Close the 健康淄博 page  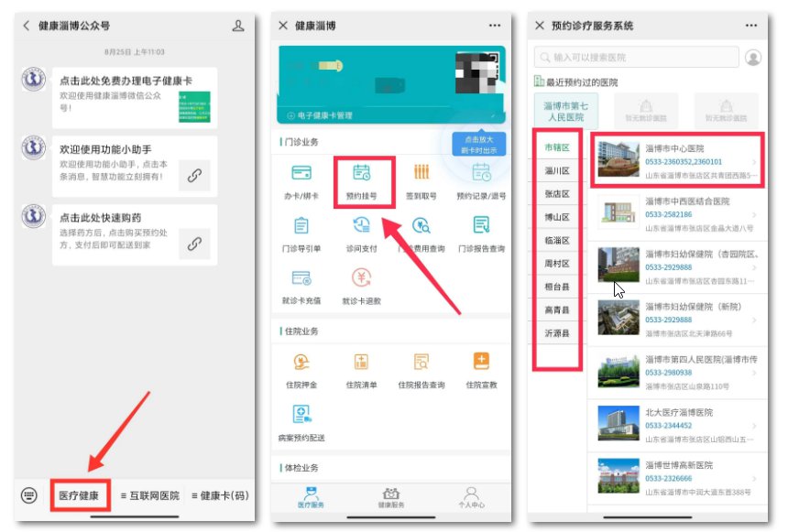283,26
